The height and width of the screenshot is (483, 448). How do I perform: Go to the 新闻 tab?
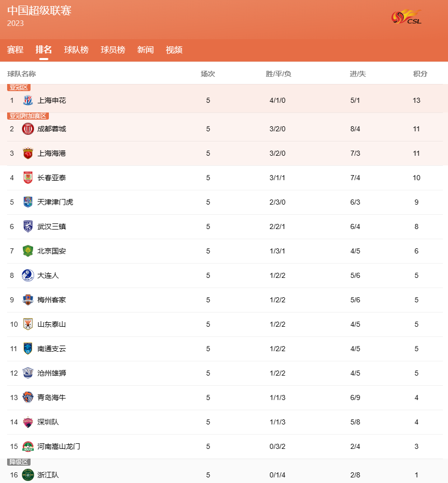(x=146, y=49)
